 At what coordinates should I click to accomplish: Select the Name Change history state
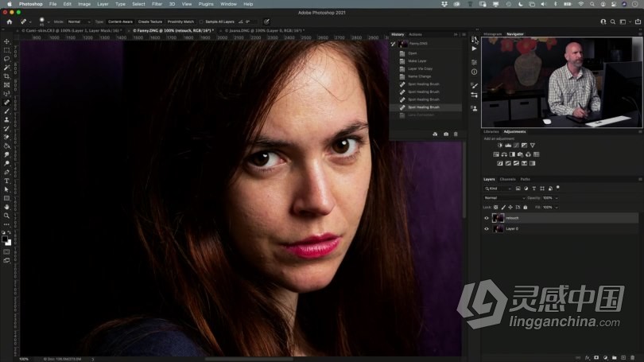coord(418,76)
